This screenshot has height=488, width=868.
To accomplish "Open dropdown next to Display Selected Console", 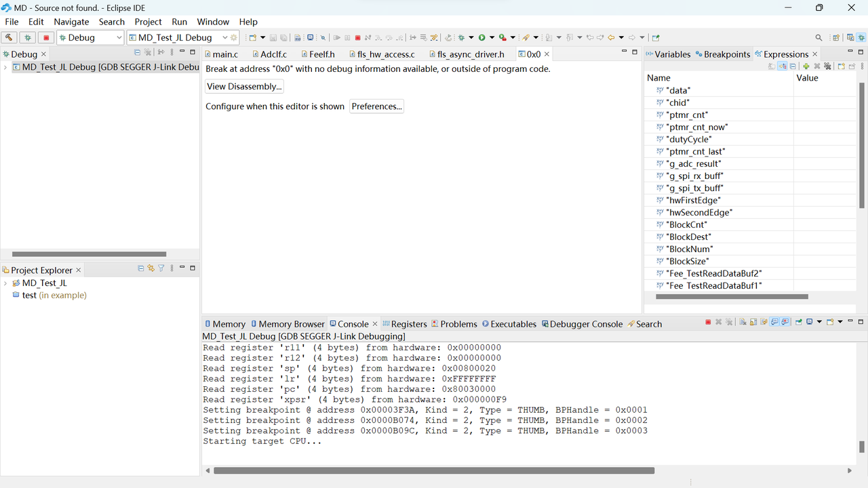I will coord(819,322).
